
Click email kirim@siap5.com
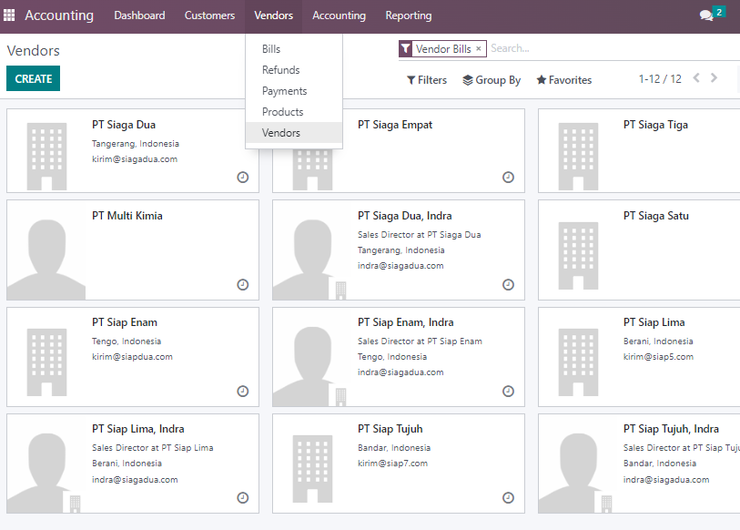pyautogui.click(x=658, y=357)
